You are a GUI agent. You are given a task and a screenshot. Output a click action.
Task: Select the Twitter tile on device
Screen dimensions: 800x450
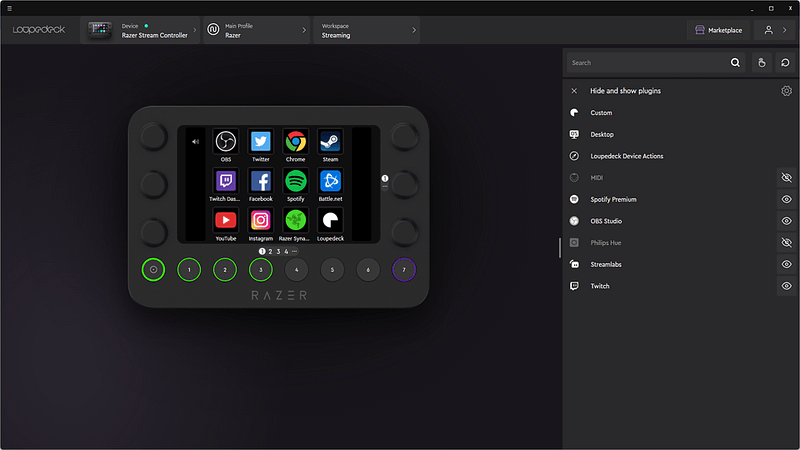tap(260, 142)
